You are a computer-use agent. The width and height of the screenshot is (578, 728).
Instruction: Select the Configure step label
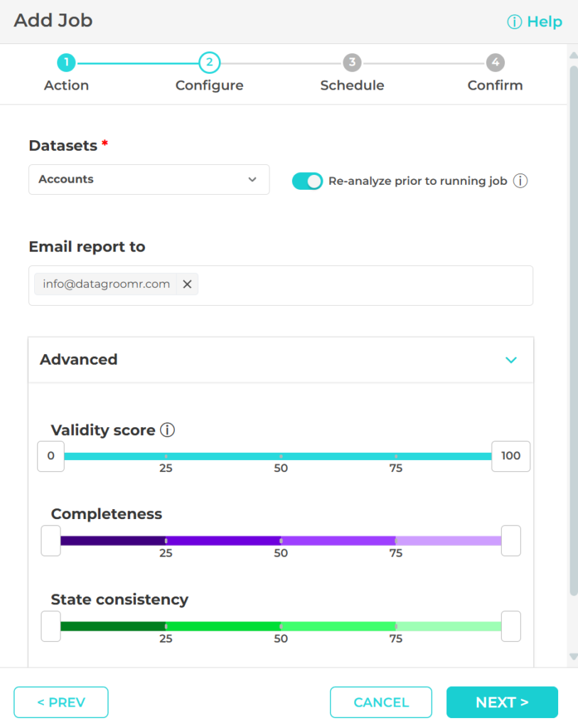209,85
